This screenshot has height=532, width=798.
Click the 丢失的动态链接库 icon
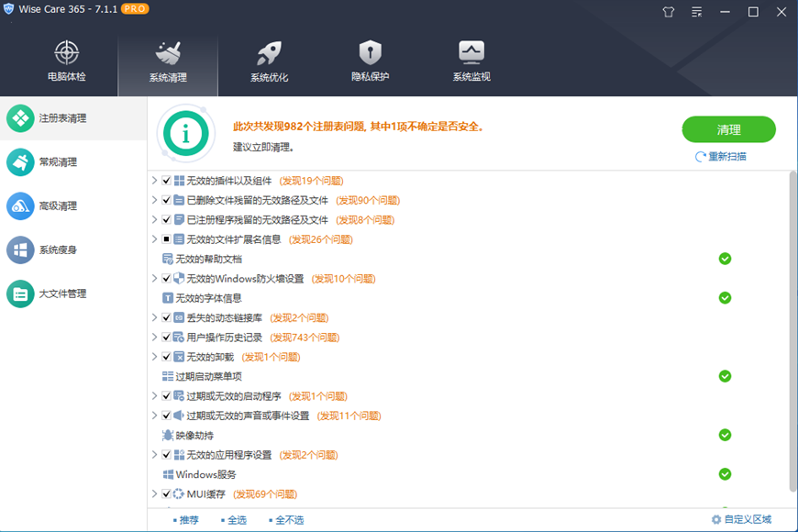pyautogui.click(x=179, y=317)
